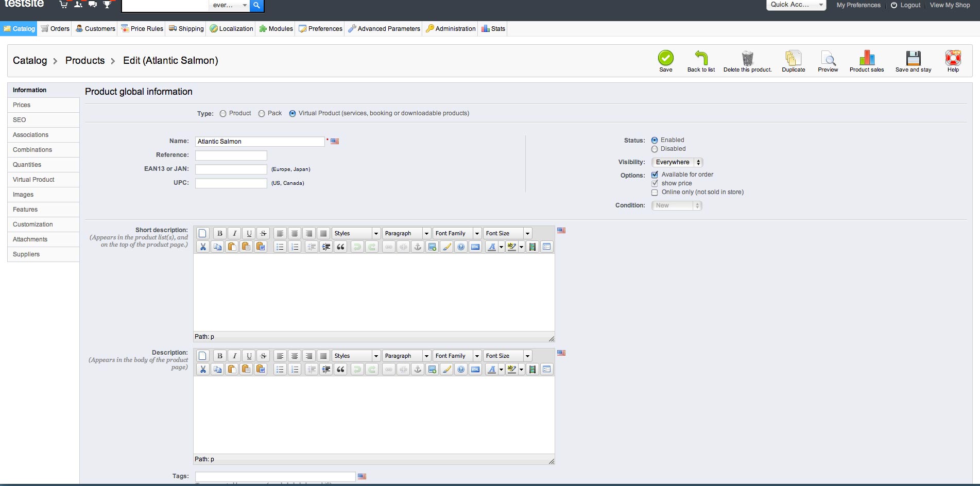Screen dimensions: 980x486
Task: Edit HTML source in Short description editor
Action: point(475,247)
